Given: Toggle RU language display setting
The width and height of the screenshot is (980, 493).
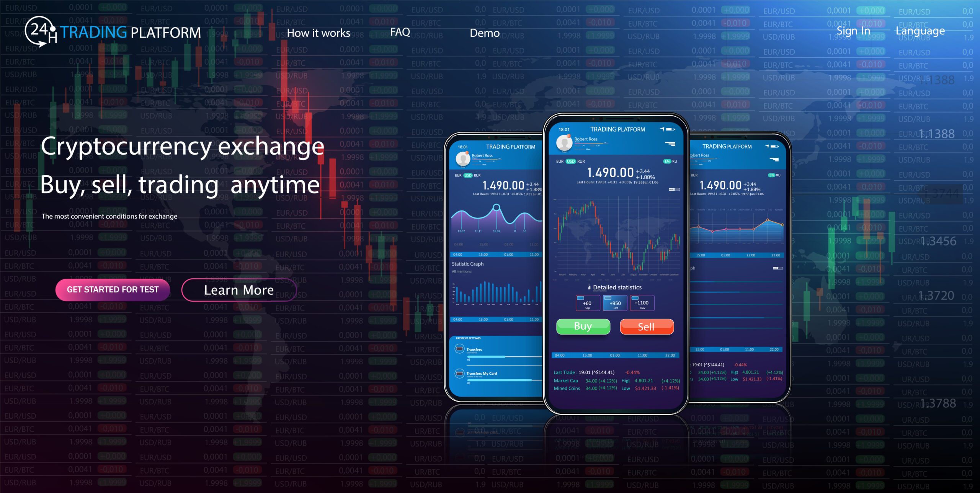Looking at the screenshot, I should pyautogui.click(x=676, y=162).
